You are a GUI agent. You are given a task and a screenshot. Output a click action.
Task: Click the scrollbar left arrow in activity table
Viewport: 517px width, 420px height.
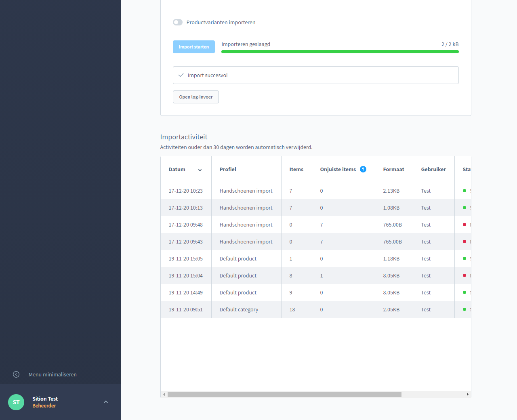pos(164,394)
